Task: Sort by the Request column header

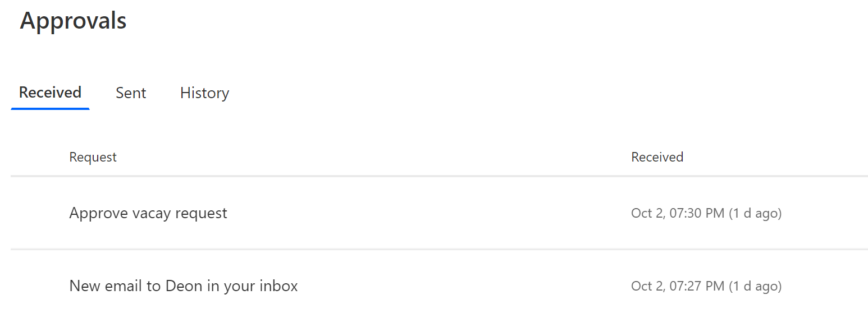Action: (x=93, y=157)
